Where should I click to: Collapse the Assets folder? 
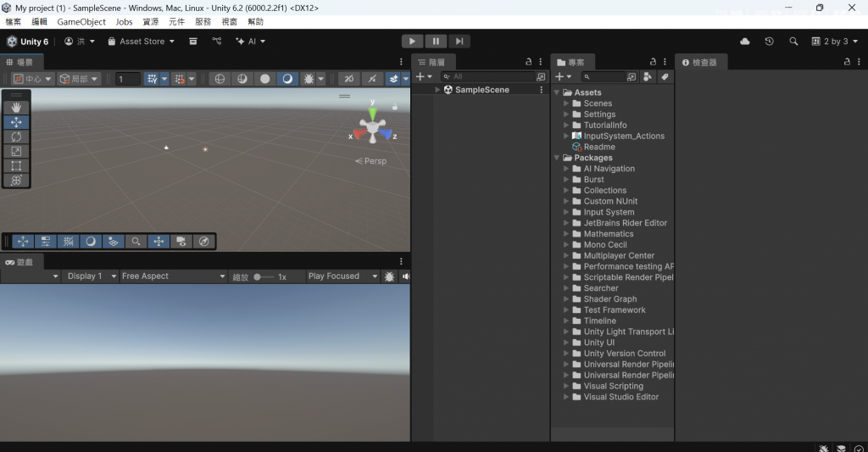click(x=557, y=92)
